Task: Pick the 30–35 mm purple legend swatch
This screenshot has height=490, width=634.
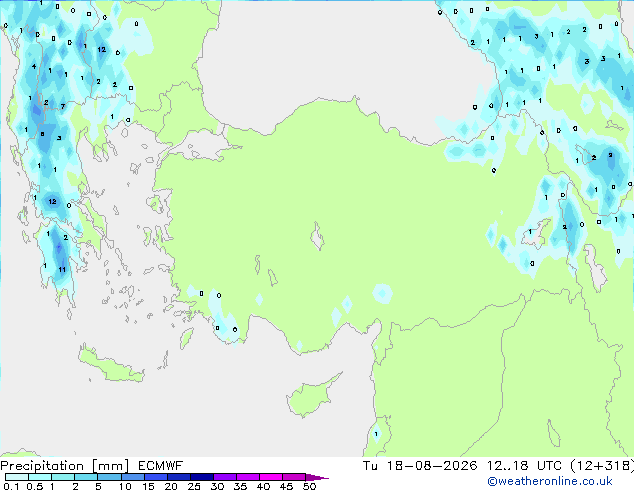Action: point(225,477)
